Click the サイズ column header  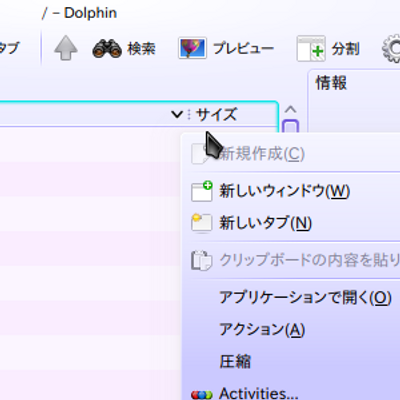[x=216, y=114]
